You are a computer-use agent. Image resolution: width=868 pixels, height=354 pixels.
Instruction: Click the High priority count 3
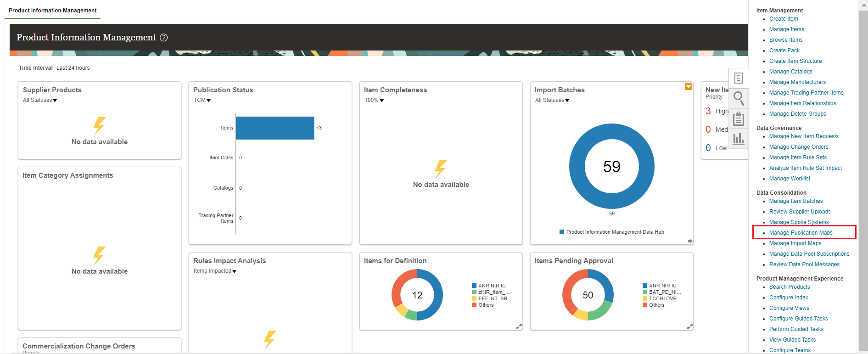point(708,111)
